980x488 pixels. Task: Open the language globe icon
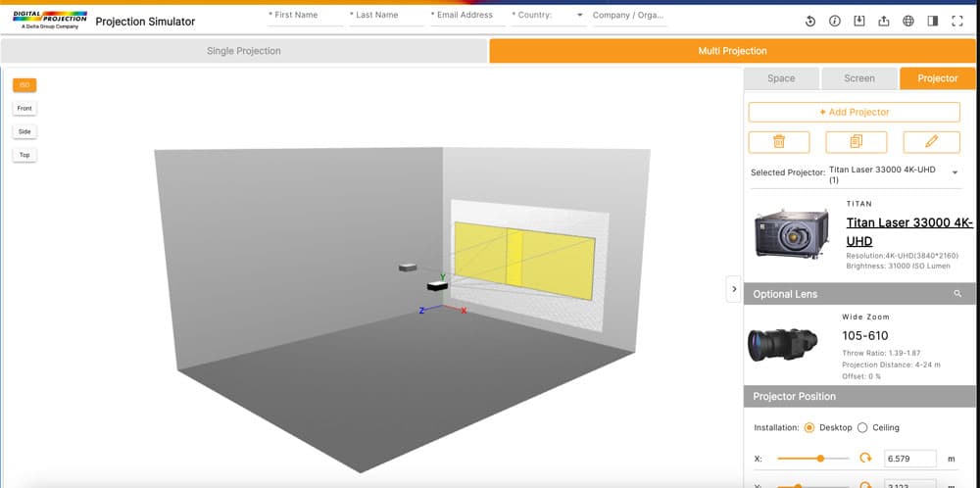point(908,22)
